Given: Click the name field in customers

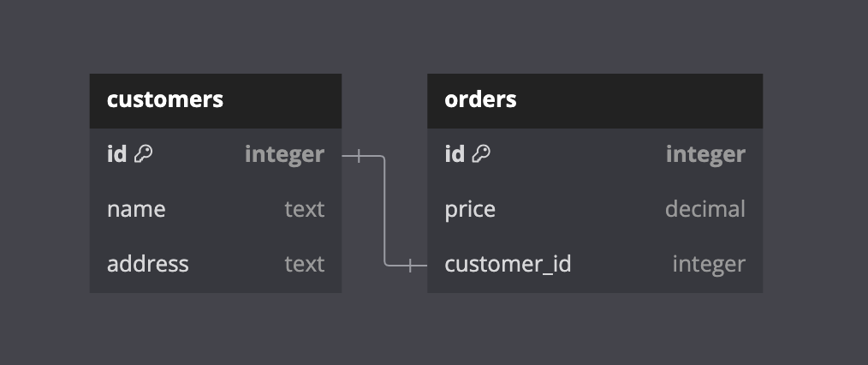Looking at the screenshot, I should [136, 209].
